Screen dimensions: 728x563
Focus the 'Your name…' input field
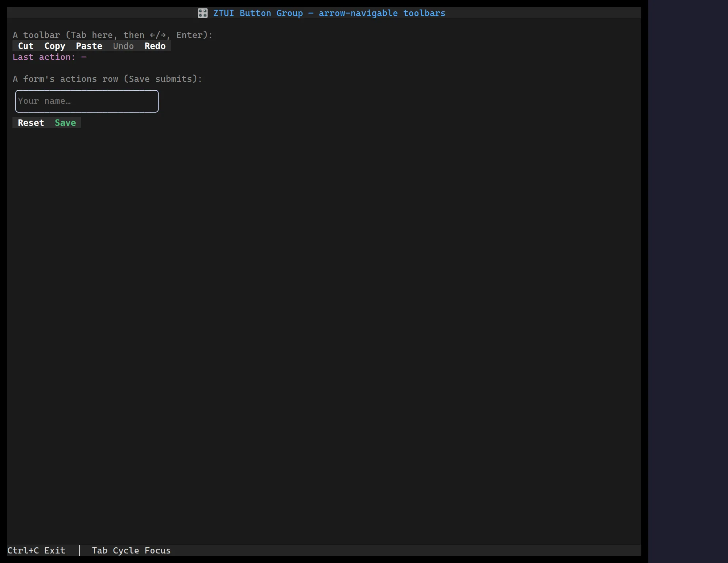tap(87, 101)
